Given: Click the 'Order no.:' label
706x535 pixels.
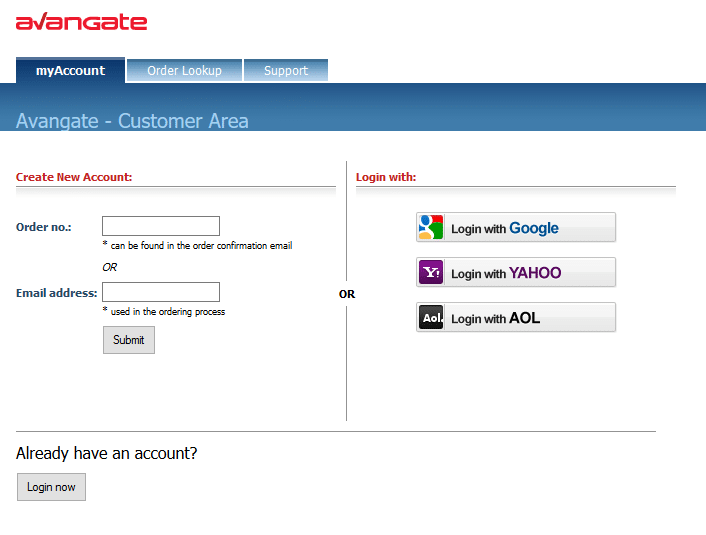Looking at the screenshot, I should point(44,227).
